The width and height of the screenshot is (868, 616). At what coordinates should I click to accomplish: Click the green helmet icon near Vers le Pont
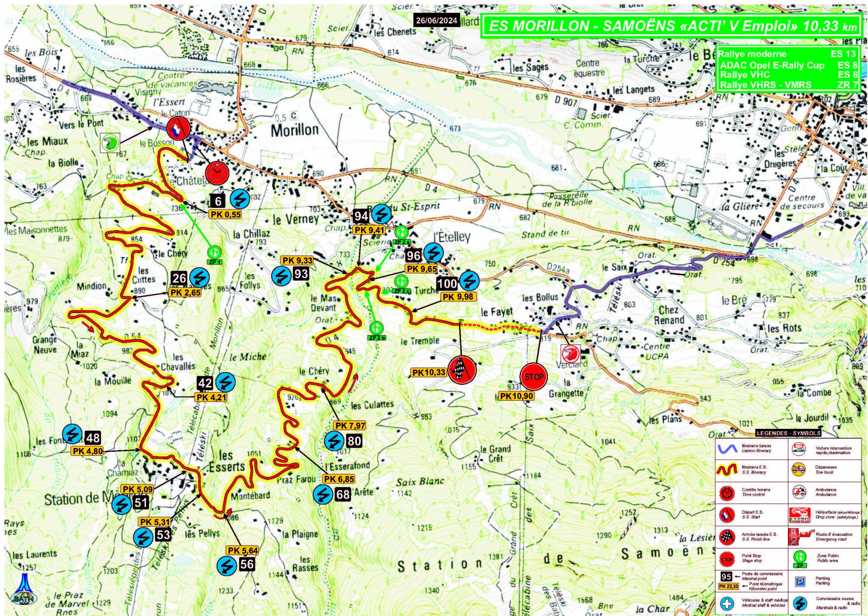(110, 143)
